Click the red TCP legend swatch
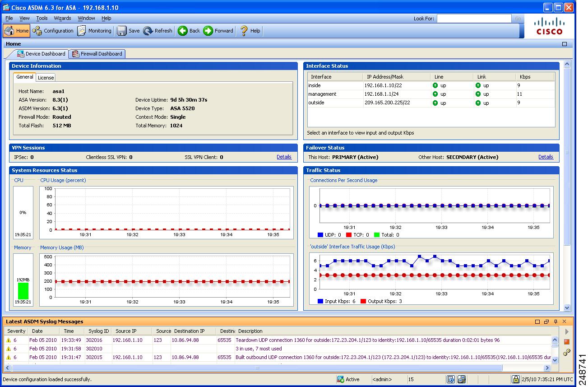Screen dimensions: 588x387 (349, 235)
